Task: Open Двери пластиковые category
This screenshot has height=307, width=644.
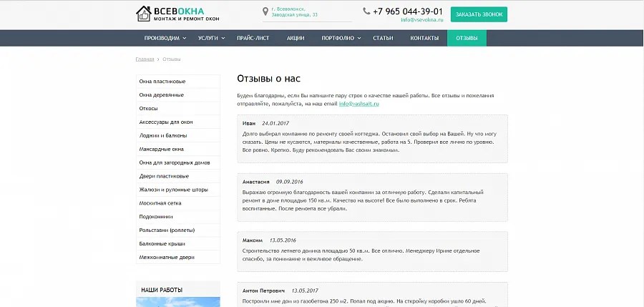Action: point(178,176)
